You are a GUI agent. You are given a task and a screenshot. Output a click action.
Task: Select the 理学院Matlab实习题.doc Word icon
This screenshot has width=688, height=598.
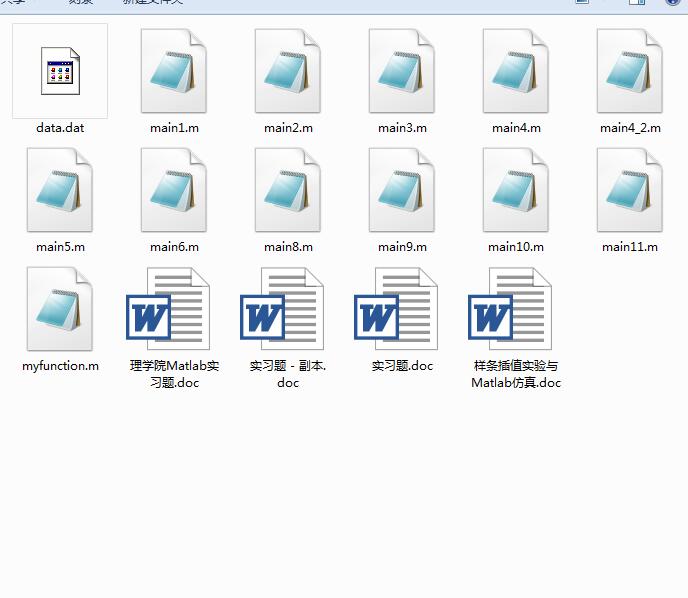(x=168, y=309)
